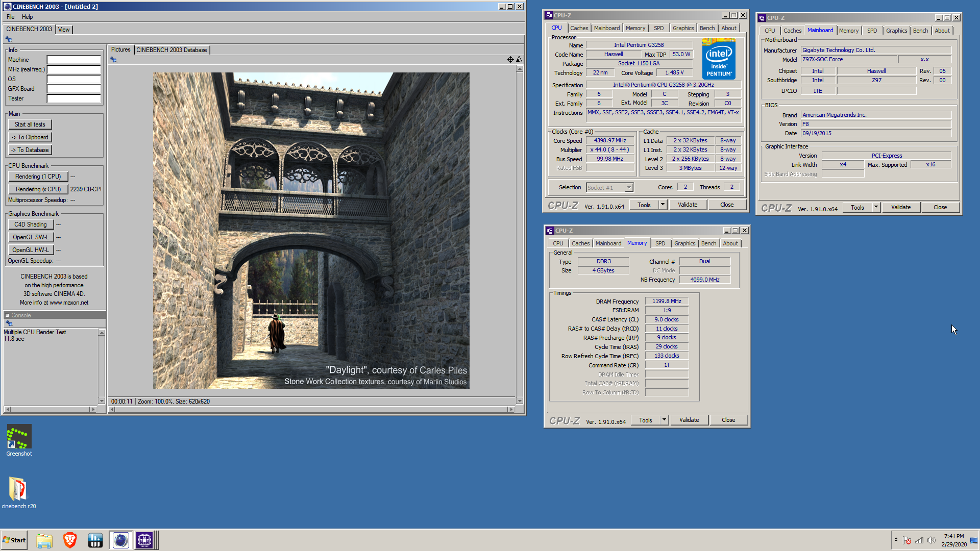Screen dimensions: 980x551
Task: Open the Socket #1 selection dropdown
Action: (609, 188)
